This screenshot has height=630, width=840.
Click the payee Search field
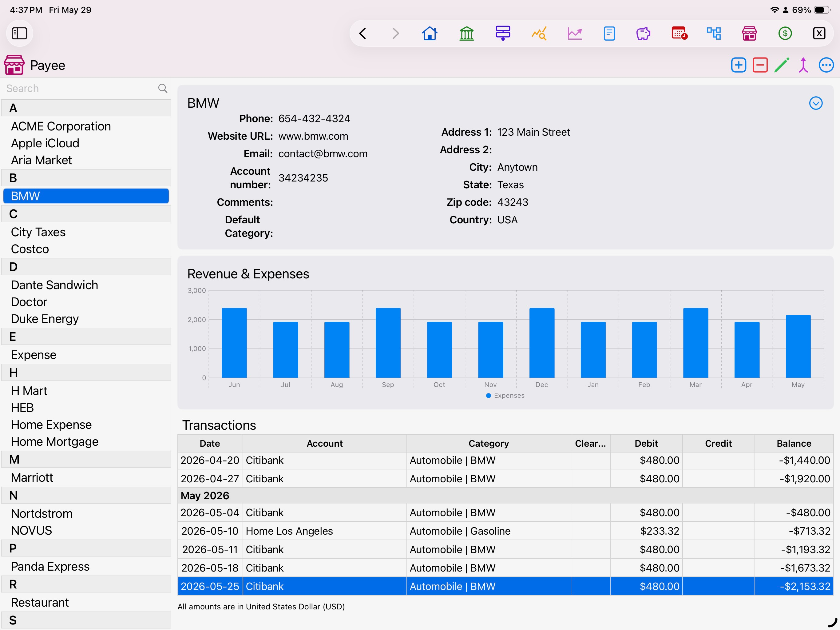point(80,89)
